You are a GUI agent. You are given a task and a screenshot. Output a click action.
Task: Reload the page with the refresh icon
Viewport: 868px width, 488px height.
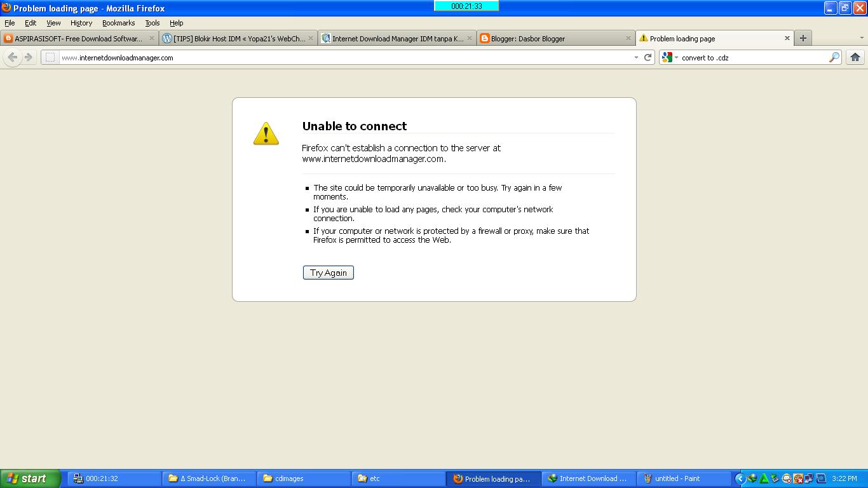(x=648, y=57)
